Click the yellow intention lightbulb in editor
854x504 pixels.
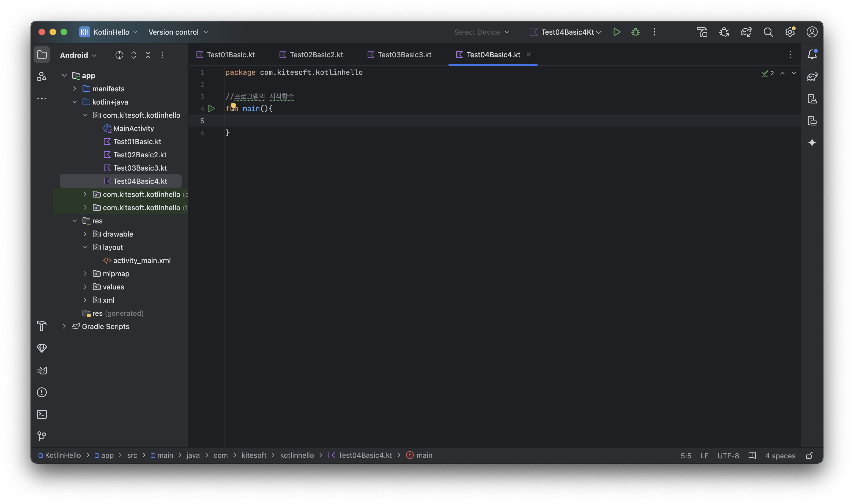click(233, 106)
